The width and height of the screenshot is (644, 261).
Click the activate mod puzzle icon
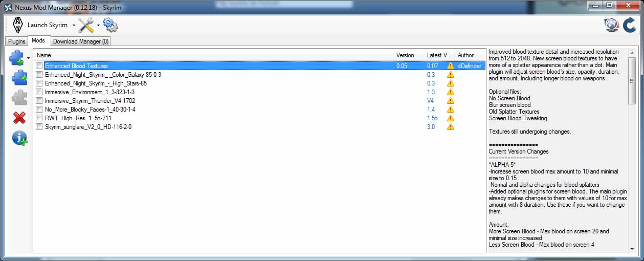(19, 78)
